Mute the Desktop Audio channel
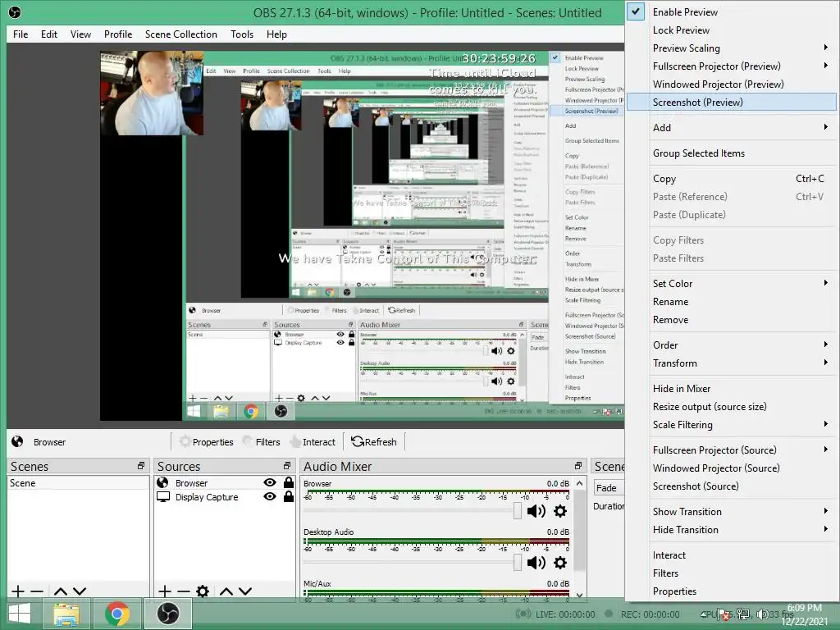840x630 pixels. pyautogui.click(x=536, y=563)
